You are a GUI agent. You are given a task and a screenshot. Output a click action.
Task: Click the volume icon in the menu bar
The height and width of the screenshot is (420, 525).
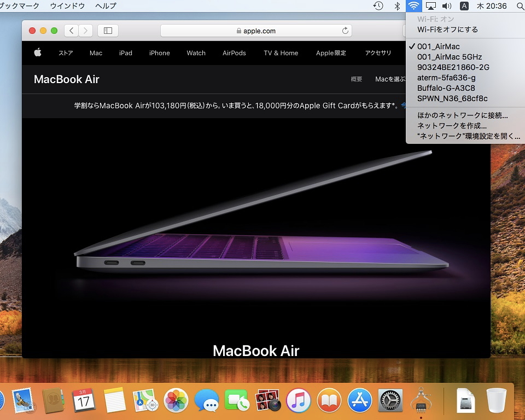click(447, 5)
